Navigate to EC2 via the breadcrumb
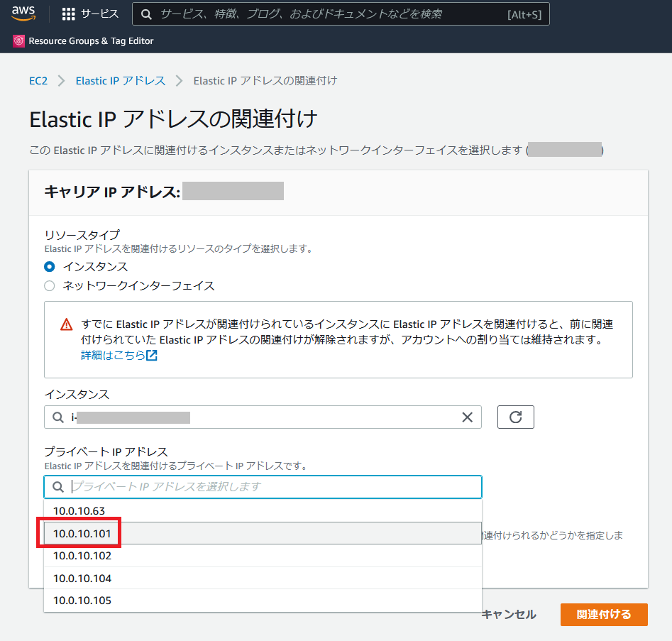Screen dimensions: 672x641 (x=38, y=80)
